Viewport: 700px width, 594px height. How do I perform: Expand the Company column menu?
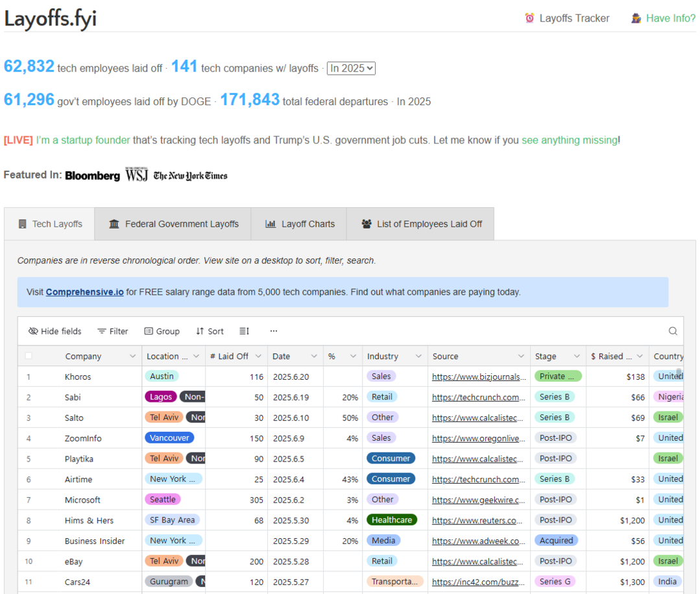point(132,356)
